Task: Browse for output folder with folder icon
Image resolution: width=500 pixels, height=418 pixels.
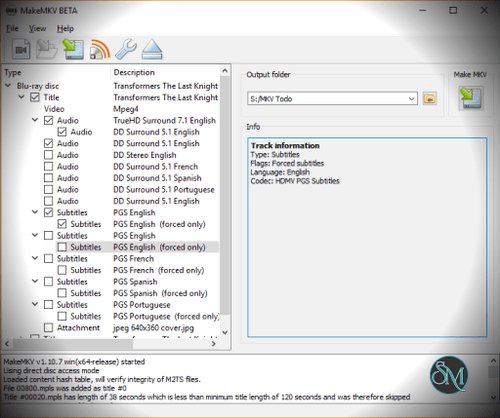Action: (430, 99)
